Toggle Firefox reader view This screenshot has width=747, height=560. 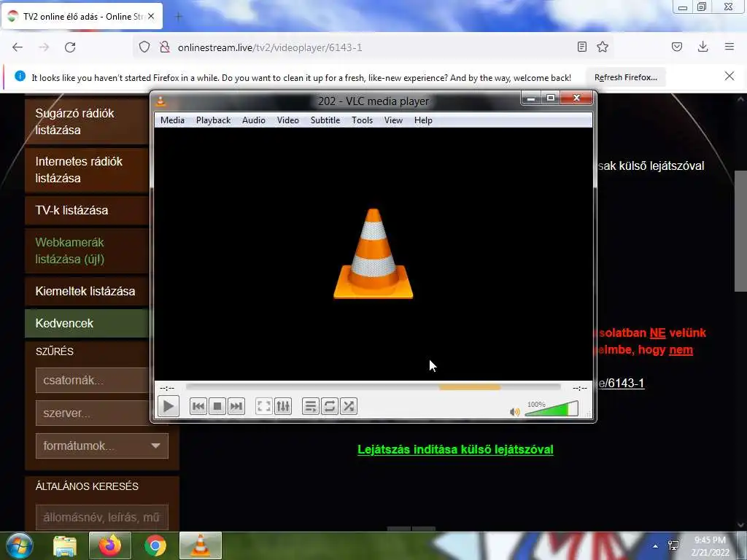(581, 47)
